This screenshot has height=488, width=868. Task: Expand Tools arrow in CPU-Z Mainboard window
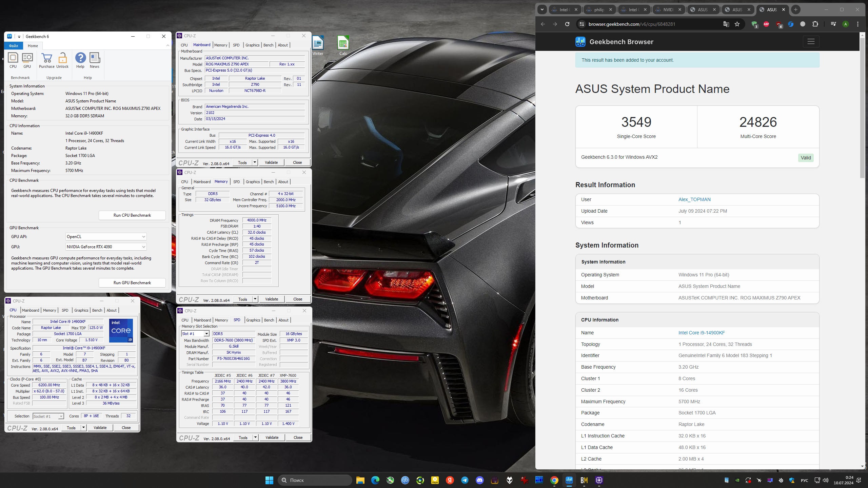255,162
